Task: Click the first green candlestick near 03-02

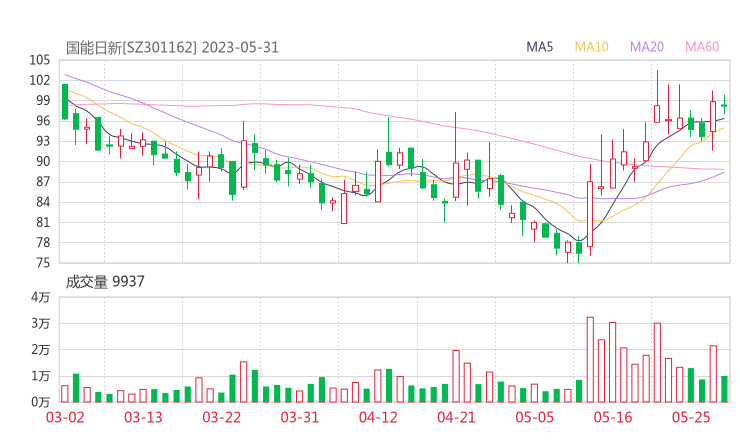Action: coord(65,102)
